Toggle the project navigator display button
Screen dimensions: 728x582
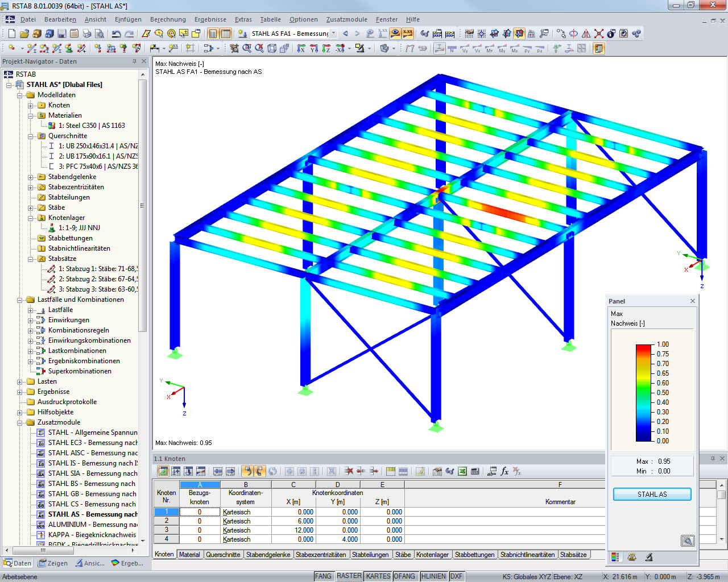pos(213,34)
